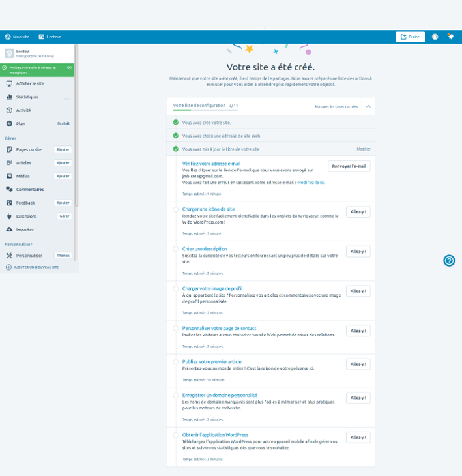Image resolution: width=462 pixels, height=476 pixels.
Task: Open the notifications bell icon
Action: click(450, 37)
